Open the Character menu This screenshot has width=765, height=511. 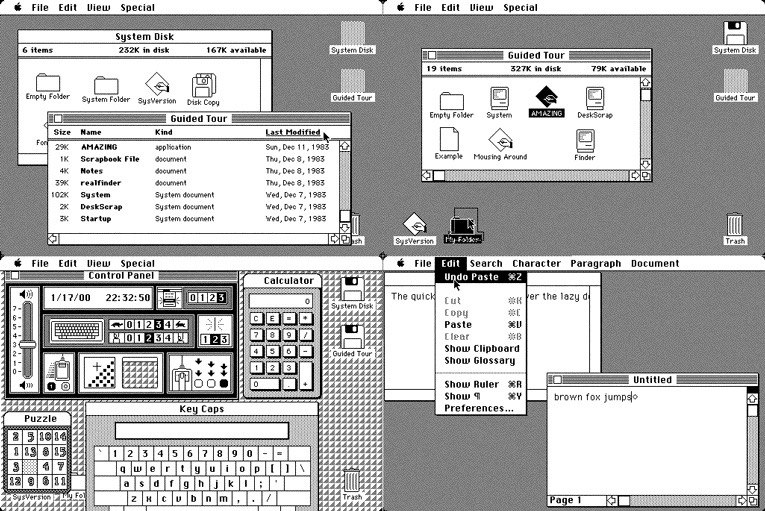(x=537, y=264)
